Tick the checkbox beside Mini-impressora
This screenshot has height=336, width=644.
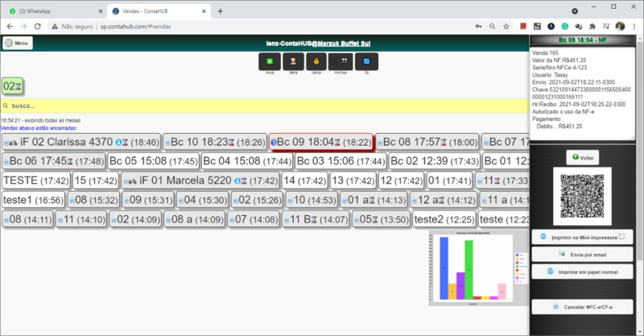621,236
